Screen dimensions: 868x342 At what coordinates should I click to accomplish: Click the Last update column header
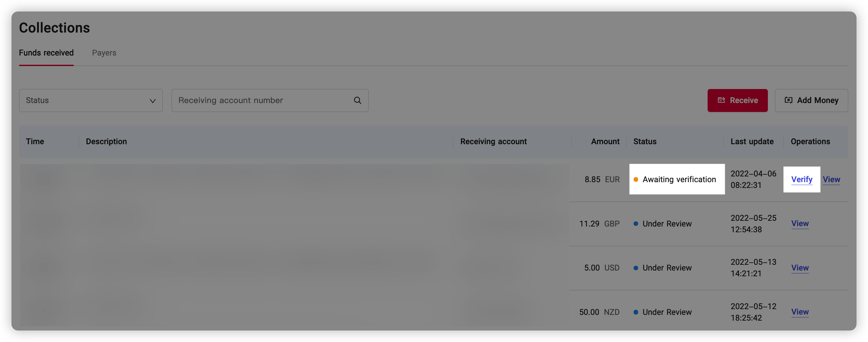point(752,142)
